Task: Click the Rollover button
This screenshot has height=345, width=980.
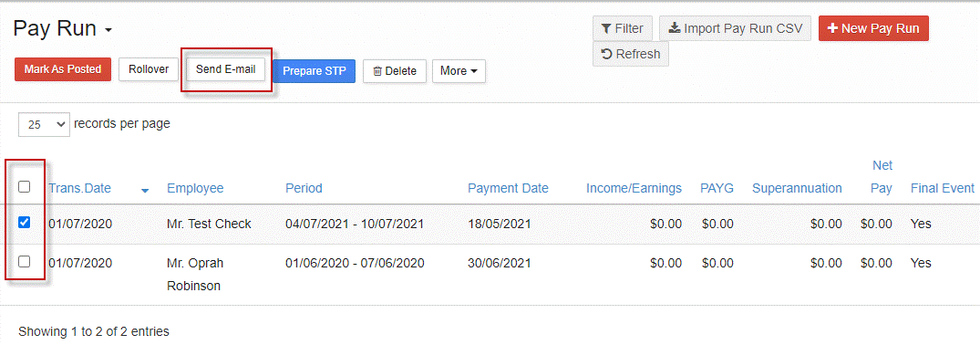Action: 149,69
